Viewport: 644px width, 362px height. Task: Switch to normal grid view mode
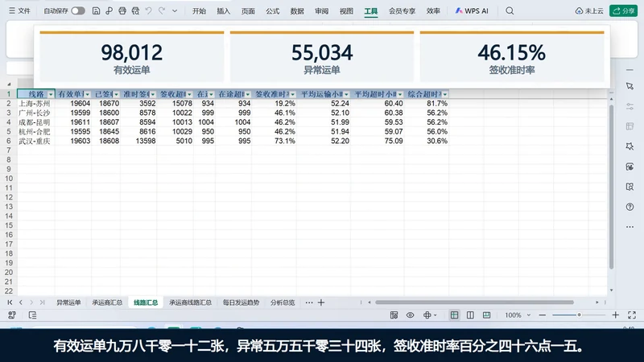[454, 315]
